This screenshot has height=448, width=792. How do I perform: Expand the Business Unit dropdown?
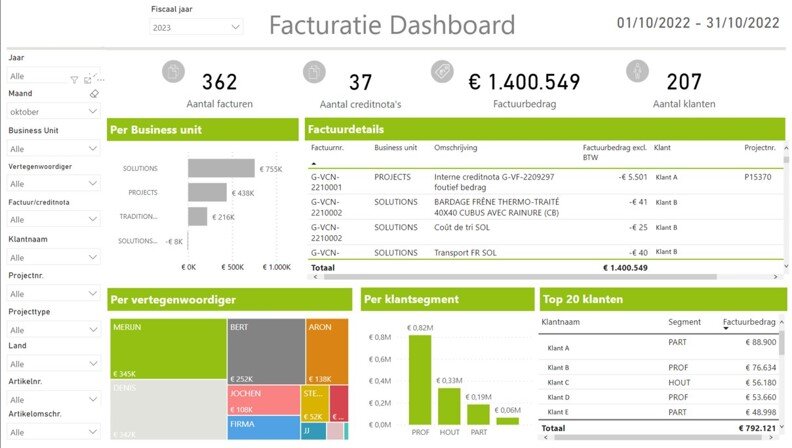pyautogui.click(x=54, y=148)
